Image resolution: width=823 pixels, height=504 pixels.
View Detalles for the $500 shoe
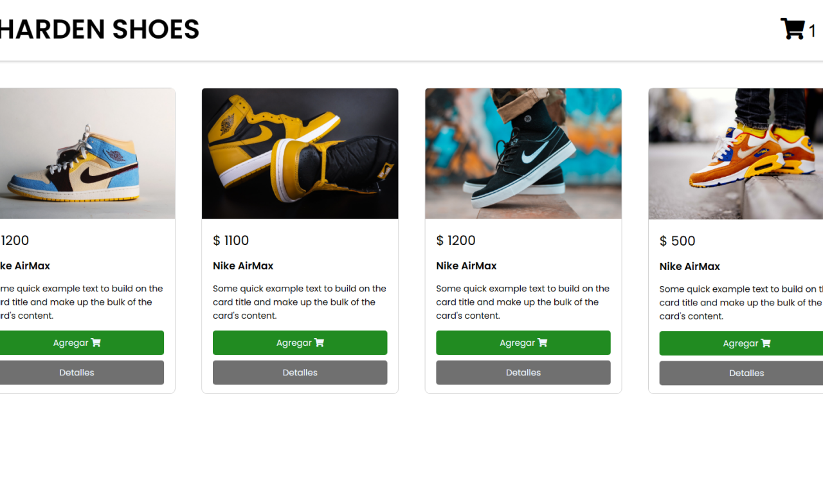pyautogui.click(x=746, y=373)
